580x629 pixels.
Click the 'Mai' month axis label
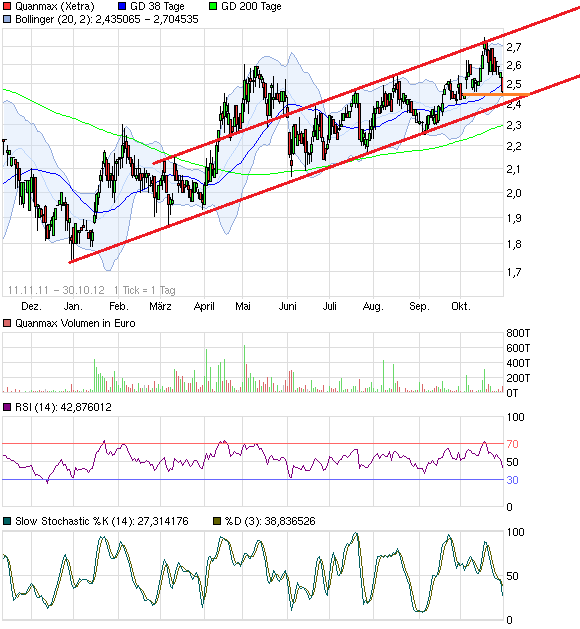243,306
